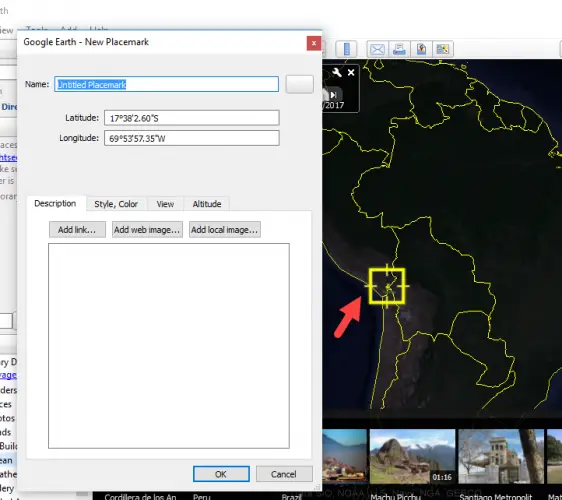Close the New Placemark dialog window
The height and width of the screenshot is (500, 562).
coord(314,43)
